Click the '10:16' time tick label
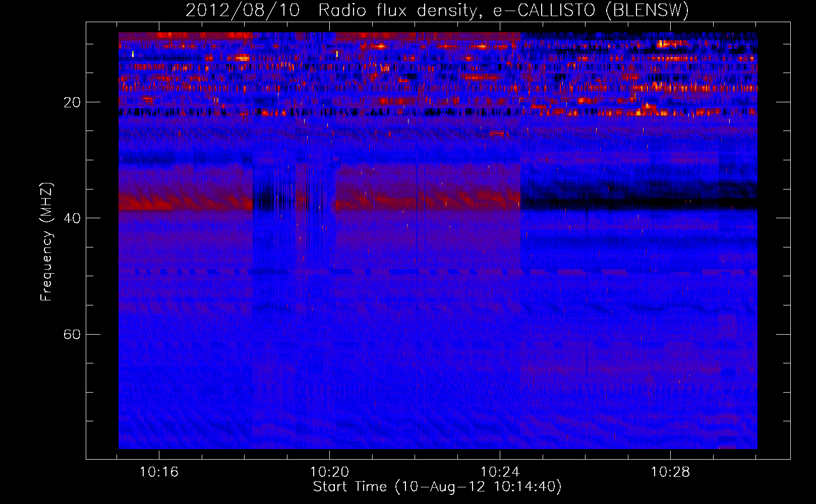The image size is (816, 504). click(x=159, y=472)
